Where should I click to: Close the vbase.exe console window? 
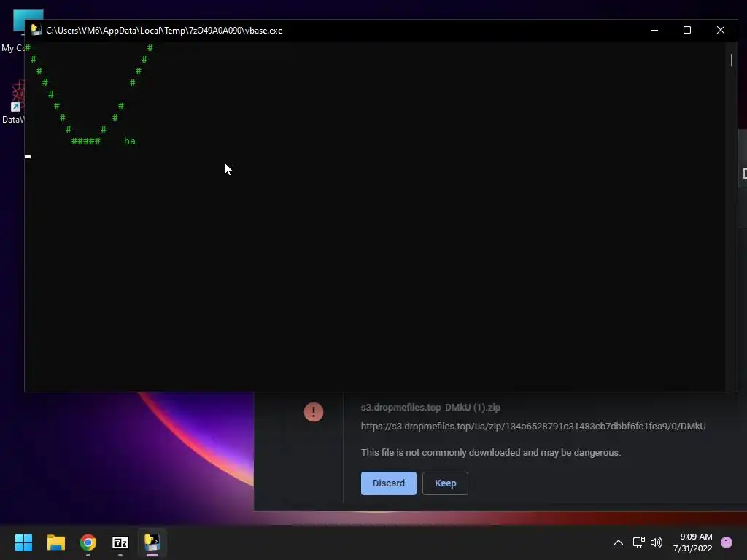pyautogui.click(x=720, y=30)
